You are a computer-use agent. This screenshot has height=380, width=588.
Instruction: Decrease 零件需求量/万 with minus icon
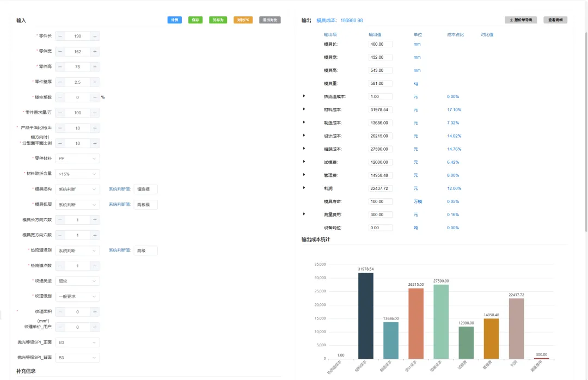click(60, 113)
